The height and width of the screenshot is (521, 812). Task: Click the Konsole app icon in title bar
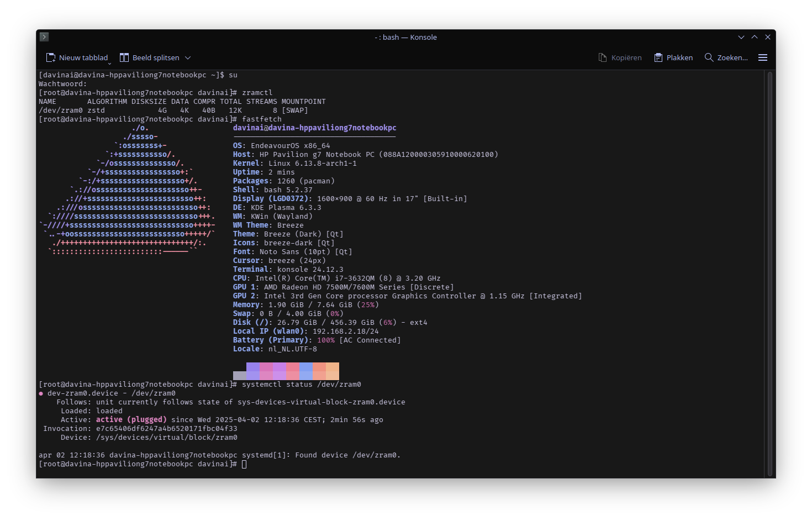[x=44, y=37]
